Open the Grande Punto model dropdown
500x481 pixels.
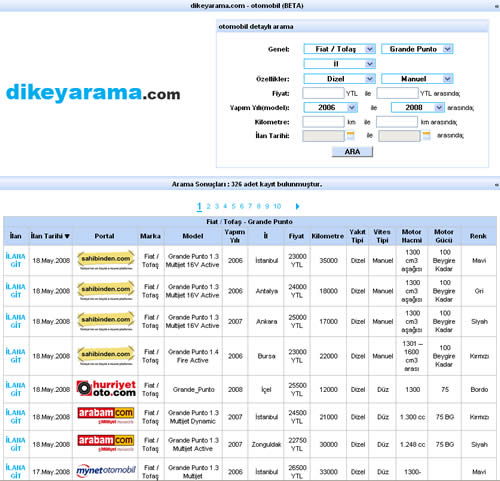tap(417, 49)
